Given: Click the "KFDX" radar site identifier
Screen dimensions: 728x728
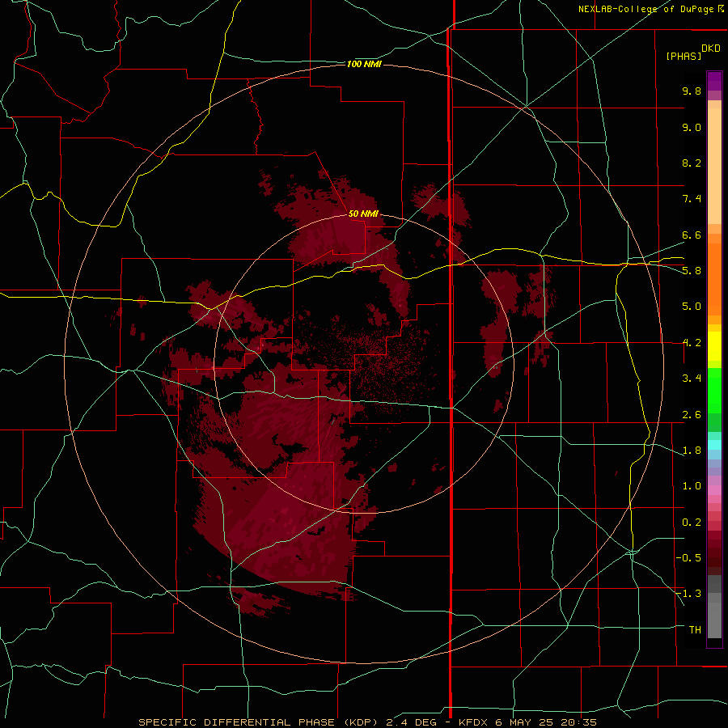Looking at the screenshot, I should click(x=472, y=722).
